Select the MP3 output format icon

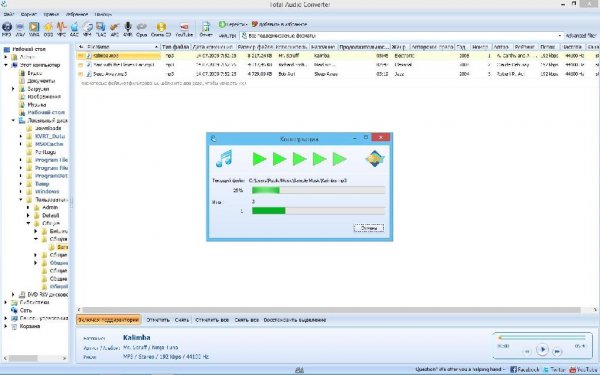tap(7, 27)
